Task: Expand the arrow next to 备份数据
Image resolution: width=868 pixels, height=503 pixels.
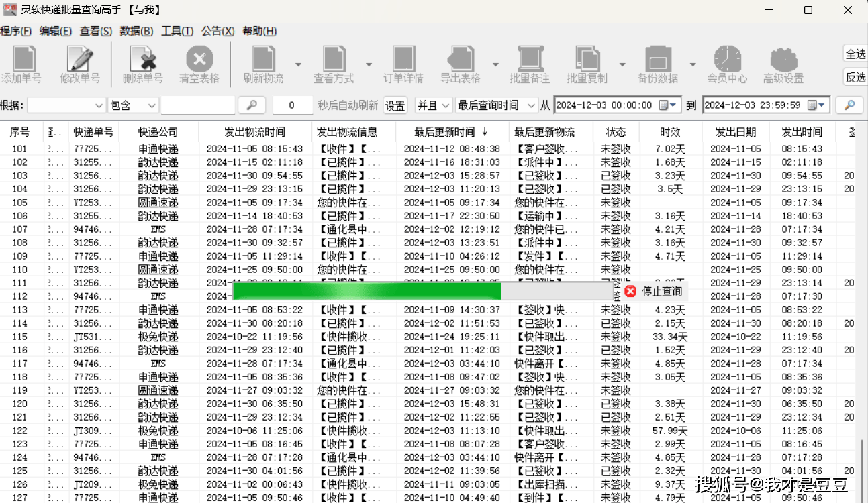Action: [x=693, y=64]
